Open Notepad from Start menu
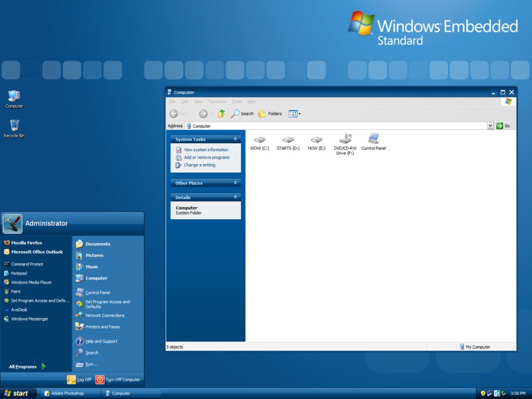Viewport: 532px width, 399px height. 15,273
